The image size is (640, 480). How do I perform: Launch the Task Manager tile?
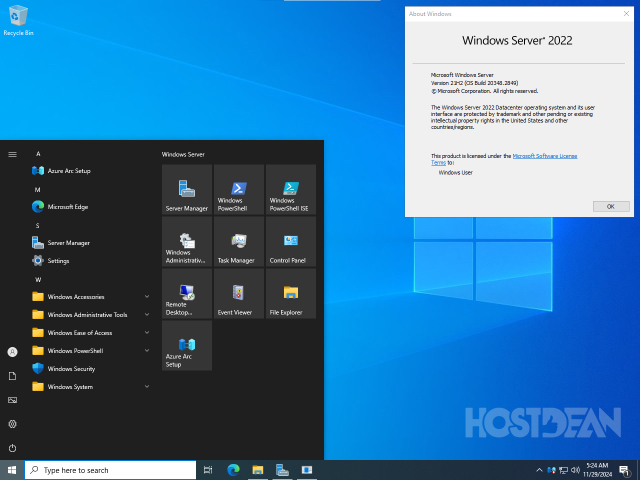[239, 242]
